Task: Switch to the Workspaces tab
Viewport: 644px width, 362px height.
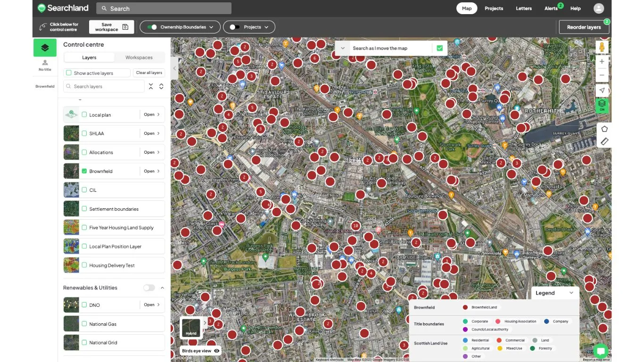Action: click(x=139, y=58)
